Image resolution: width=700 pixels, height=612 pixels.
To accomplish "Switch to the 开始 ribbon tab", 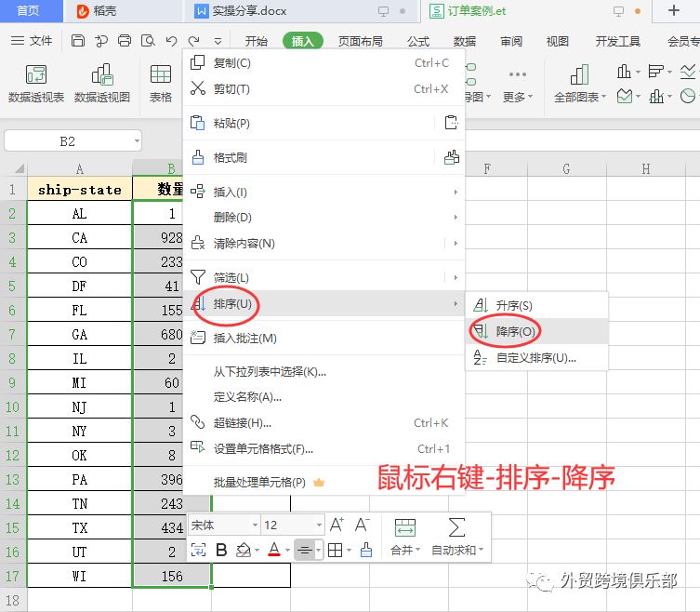I will tap(257, 41).
